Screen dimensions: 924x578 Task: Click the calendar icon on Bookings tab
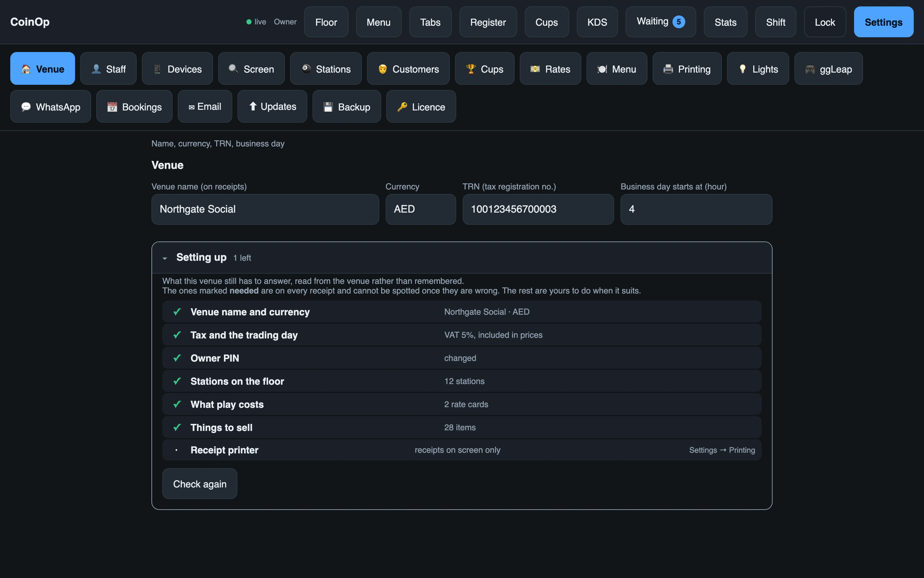tap(112, 107)
